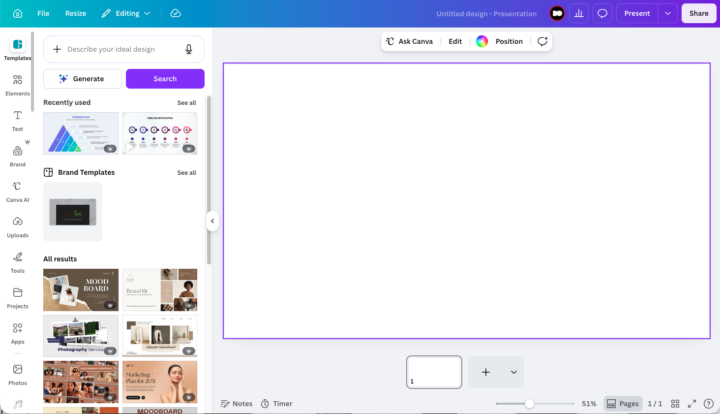
Task: Select the Photography Service template
Action: click(81, 336)
